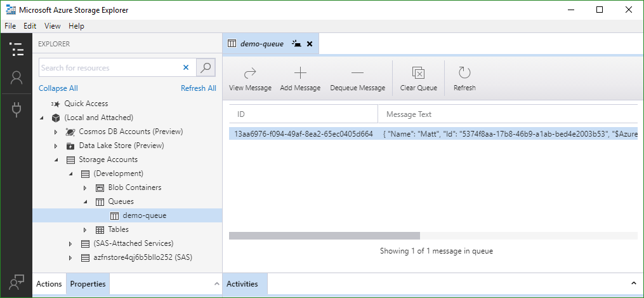
Task: Select (SAS-Attached Services) tree item
Action: 133,244
